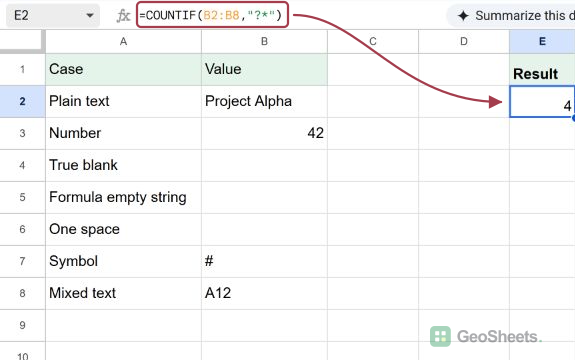
Task: Open the Name box dropdown arrow
Action: tap(89, 16)
